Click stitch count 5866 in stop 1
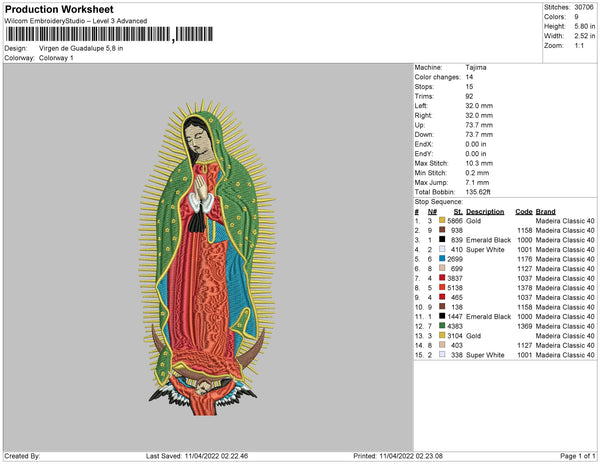This screenshot has width=600, height=464. pos(455,221)
